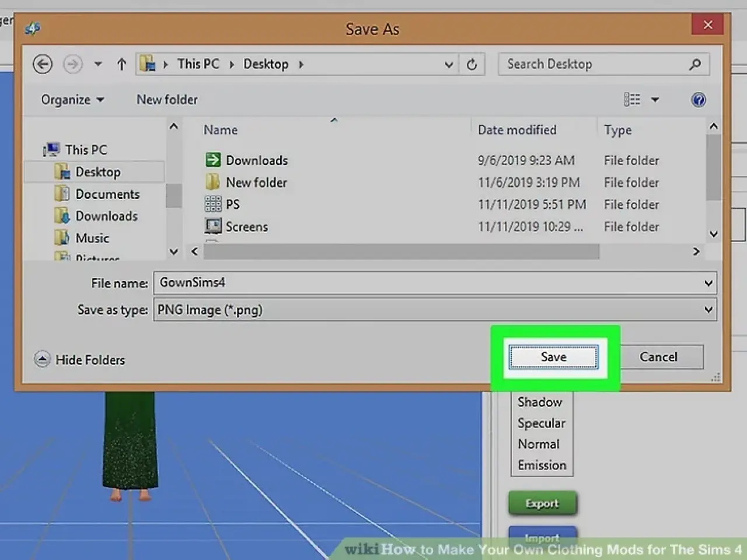Click the File name text field

[x=426, y=283]
